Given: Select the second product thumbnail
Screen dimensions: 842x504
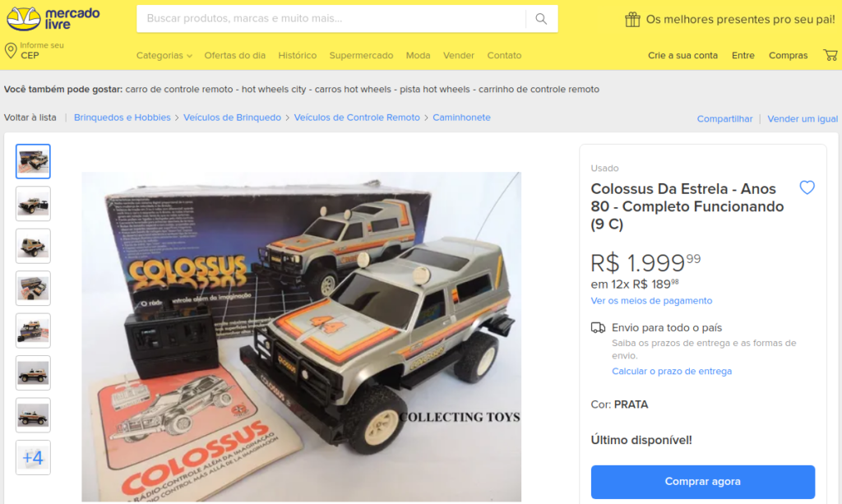Looking at the screenshot, I should 33,203.
